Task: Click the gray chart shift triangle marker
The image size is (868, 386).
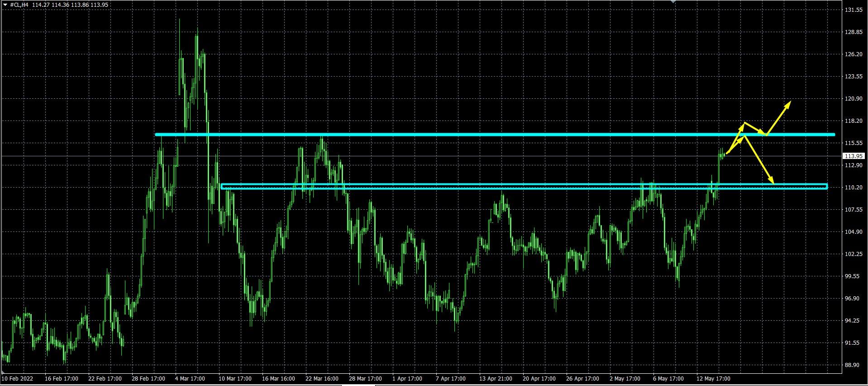Action: pos(673,2)
